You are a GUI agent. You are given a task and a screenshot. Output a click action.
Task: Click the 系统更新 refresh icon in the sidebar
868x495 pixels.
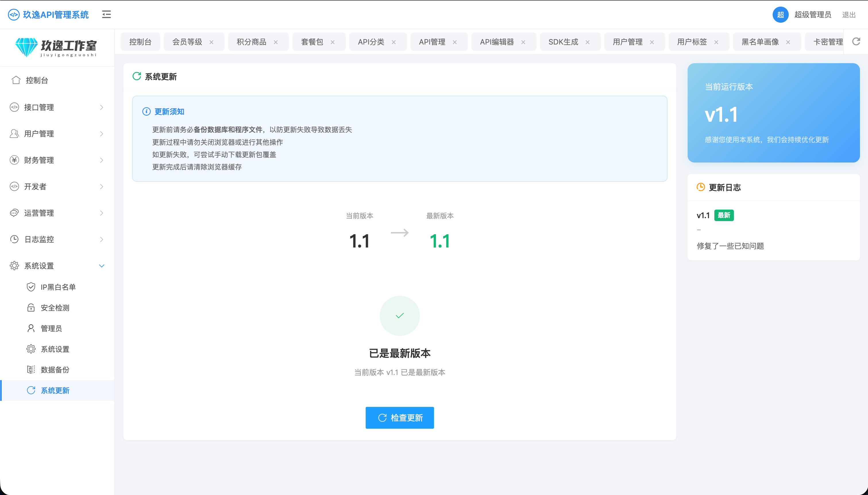tap(31, 390)
